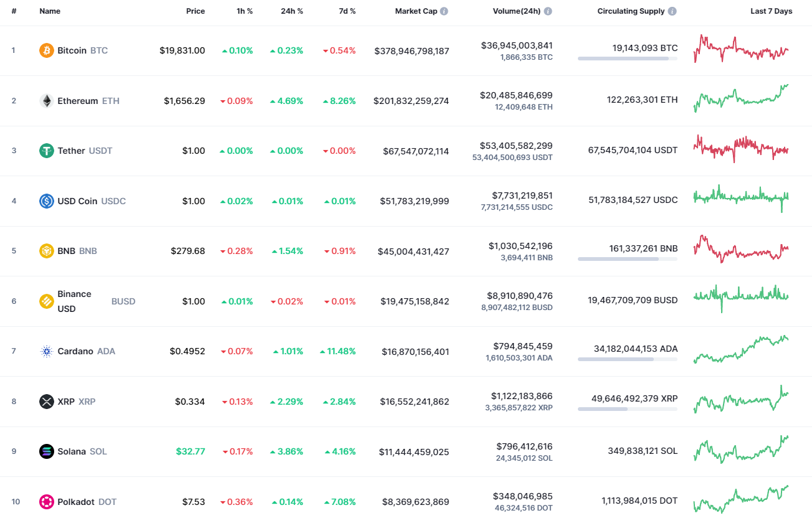
Task: Sort table by Name column header
Action: click(x=50, y=11)
